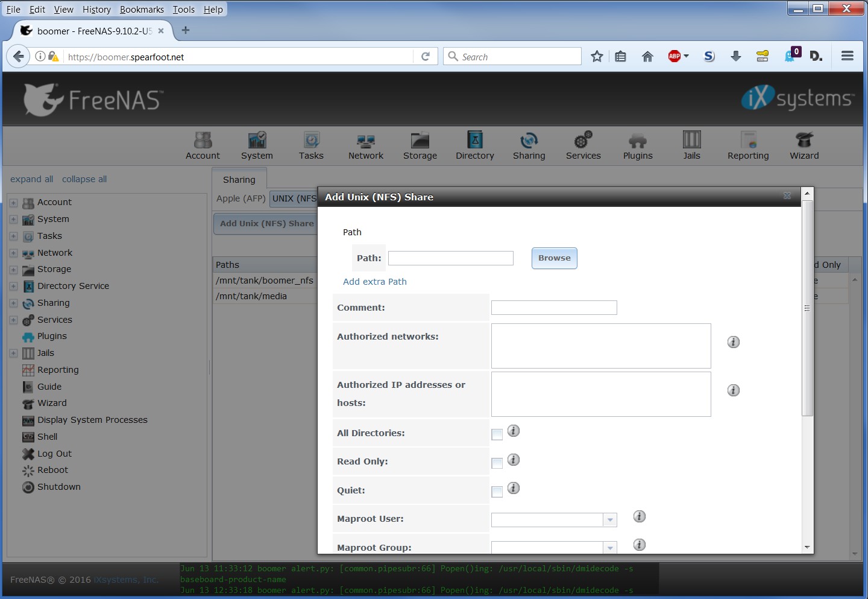Open the Account toolbar icon
The width and height of the screenshot is (868, 599).
203,145
